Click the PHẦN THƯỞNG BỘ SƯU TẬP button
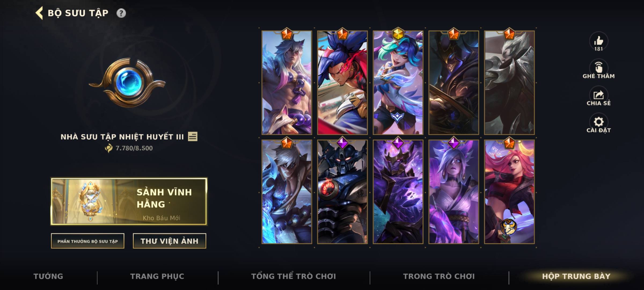Viewport: 644px width, 290px height. coord(87,241)
